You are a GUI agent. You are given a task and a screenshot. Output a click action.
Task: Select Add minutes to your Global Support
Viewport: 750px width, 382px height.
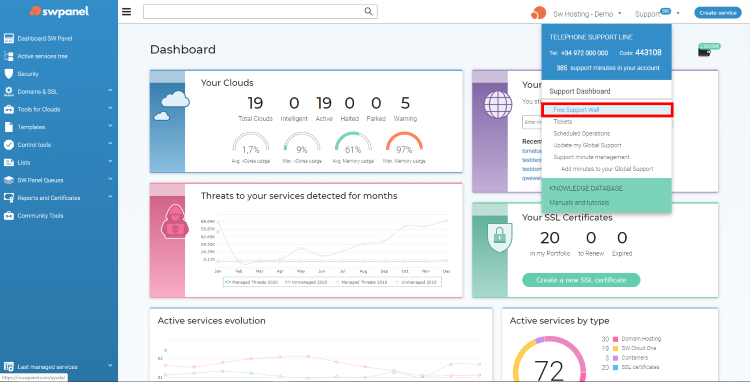pyautogui.click(x=607, y=169)
